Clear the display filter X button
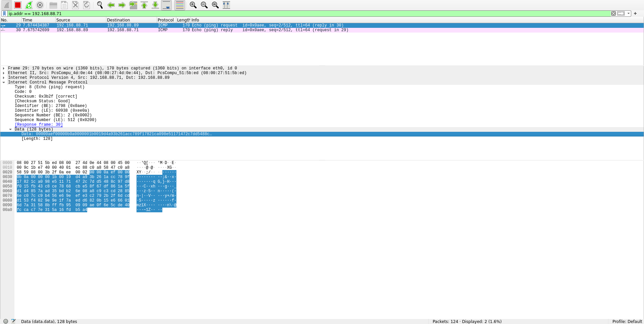Screen dimensions: 644x324 pos(613,14)
